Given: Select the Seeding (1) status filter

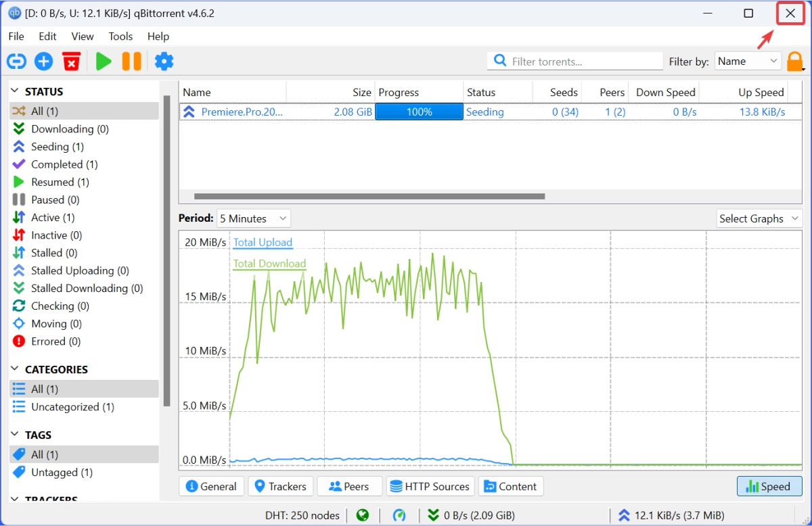Looking at the screenshot, I should [x=84, y=146].
